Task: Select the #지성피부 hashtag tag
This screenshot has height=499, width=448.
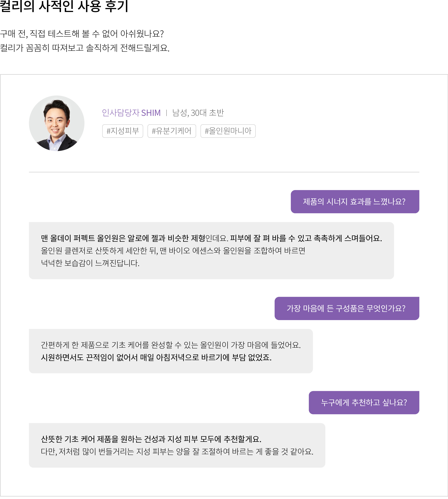Action: 123,131
